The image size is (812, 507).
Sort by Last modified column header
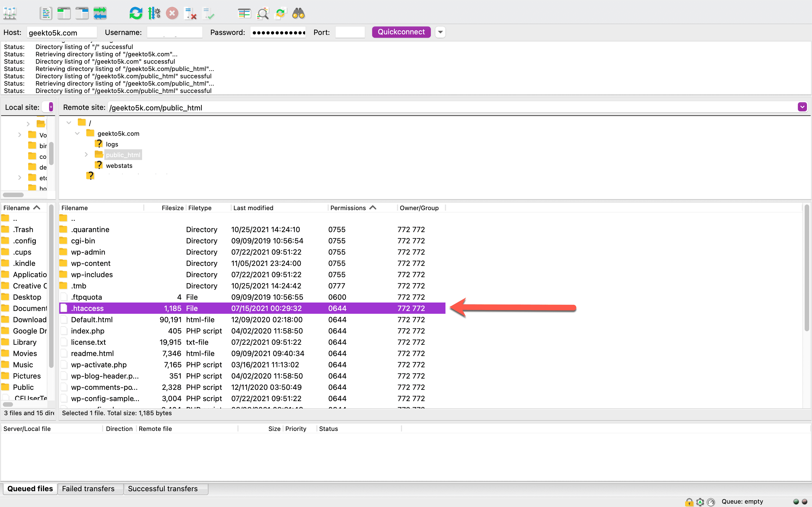253,208
